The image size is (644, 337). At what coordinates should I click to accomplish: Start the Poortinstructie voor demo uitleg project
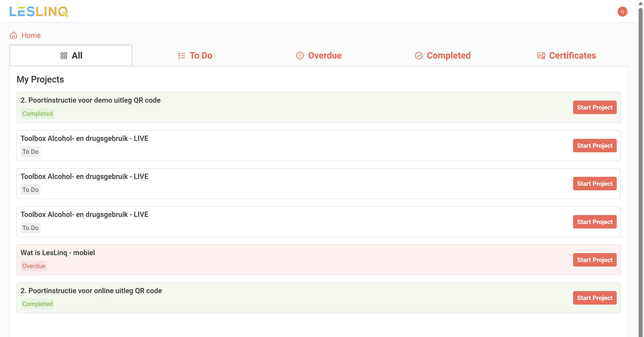click(595, 107)
